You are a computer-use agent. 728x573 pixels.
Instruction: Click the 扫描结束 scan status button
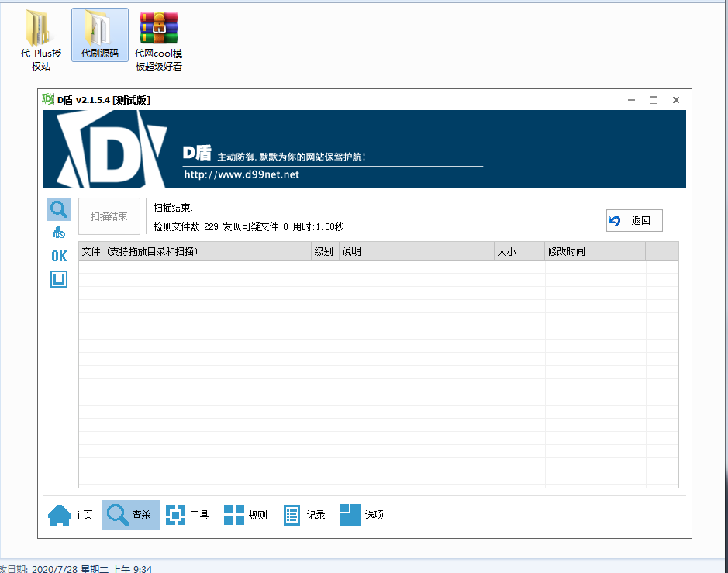pos(109,216)
